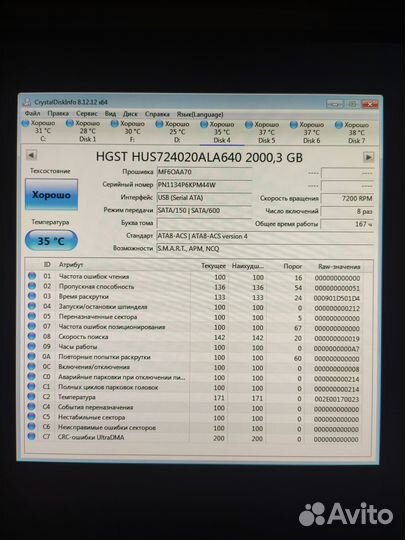
Task: Click status orb of attribute 03
Action: point(32,296)
